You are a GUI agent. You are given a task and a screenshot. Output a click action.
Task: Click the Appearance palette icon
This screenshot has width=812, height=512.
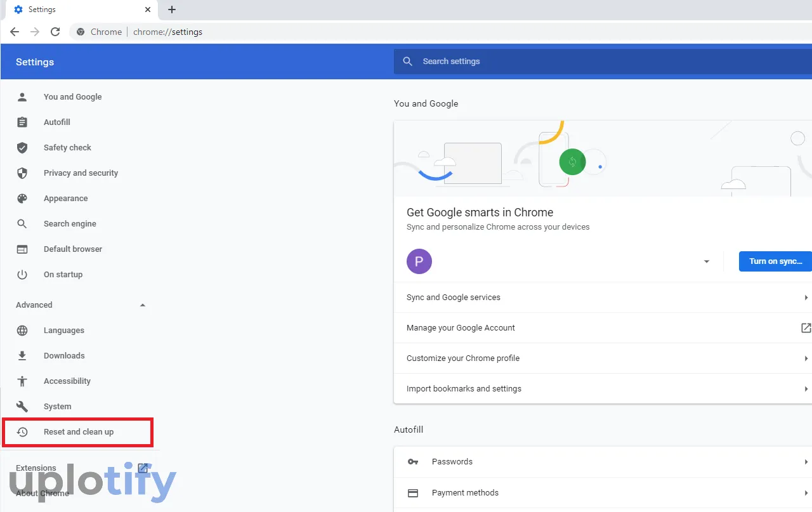[22, 199]
